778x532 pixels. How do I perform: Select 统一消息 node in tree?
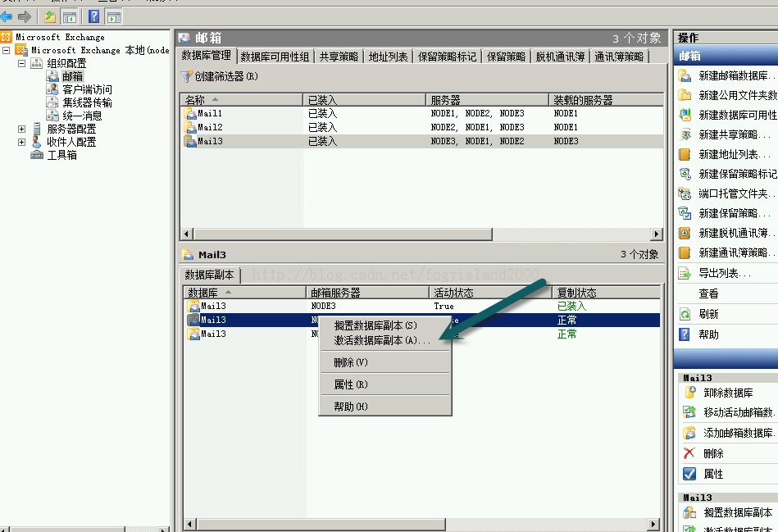coord(82,116)
